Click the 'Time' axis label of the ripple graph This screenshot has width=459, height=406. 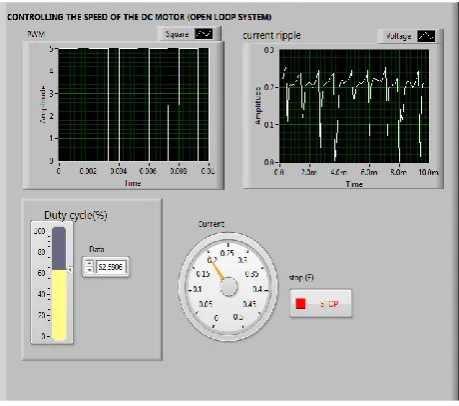(x=354, y=184)
